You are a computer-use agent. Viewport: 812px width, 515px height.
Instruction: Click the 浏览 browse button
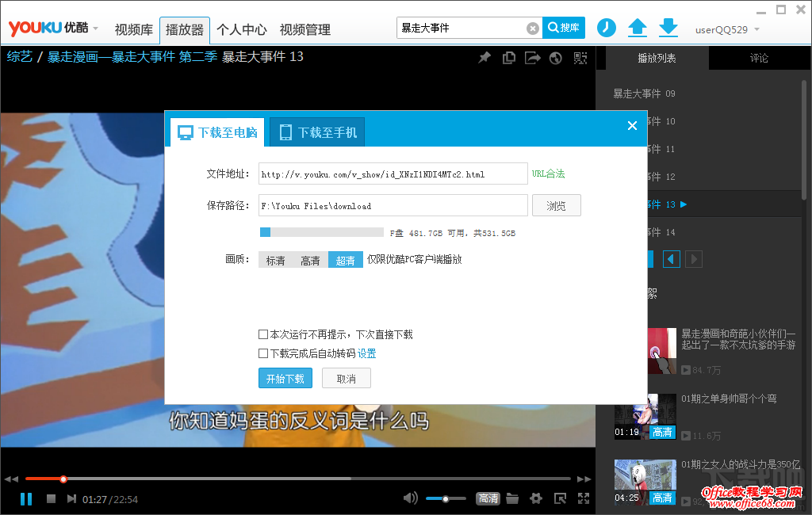click(x=556, y=206)
